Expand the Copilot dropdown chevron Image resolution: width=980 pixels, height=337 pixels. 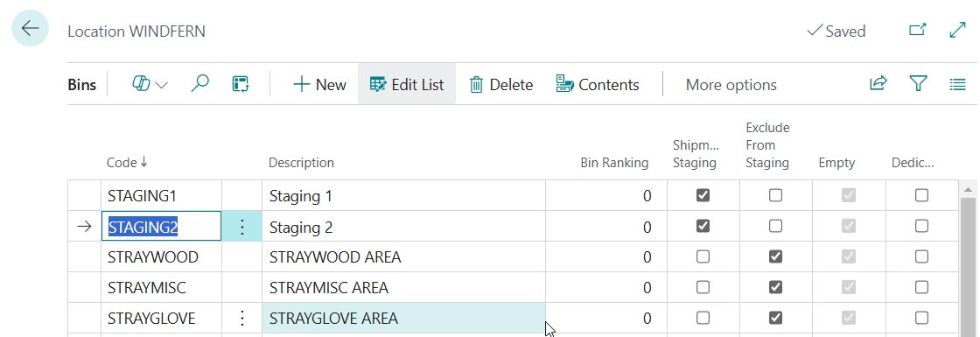click(161, 85)
